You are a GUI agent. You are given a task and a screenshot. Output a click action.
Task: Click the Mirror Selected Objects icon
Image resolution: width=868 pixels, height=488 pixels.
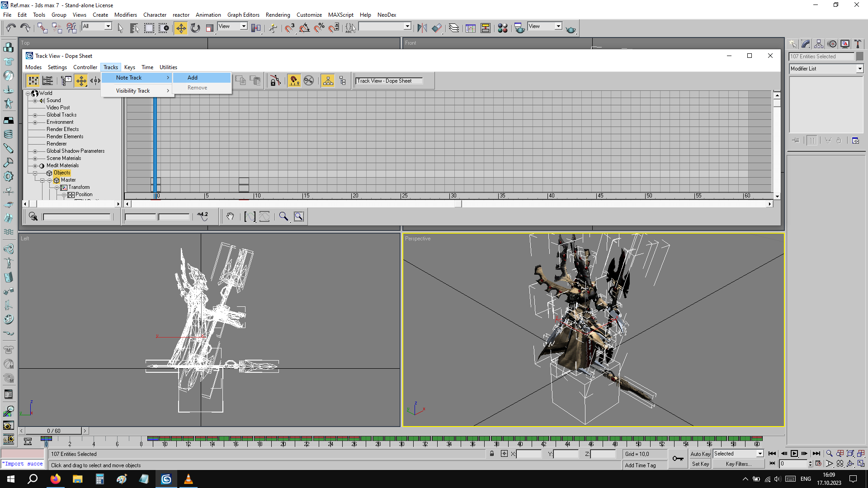(x=422, y=28)
